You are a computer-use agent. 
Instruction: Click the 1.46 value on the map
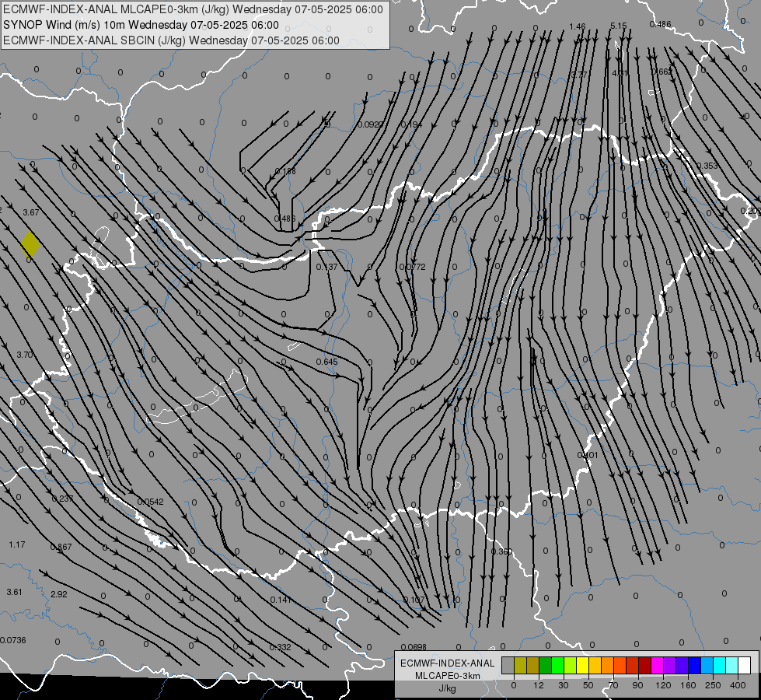pyautogui.click(x=577, y=26)
